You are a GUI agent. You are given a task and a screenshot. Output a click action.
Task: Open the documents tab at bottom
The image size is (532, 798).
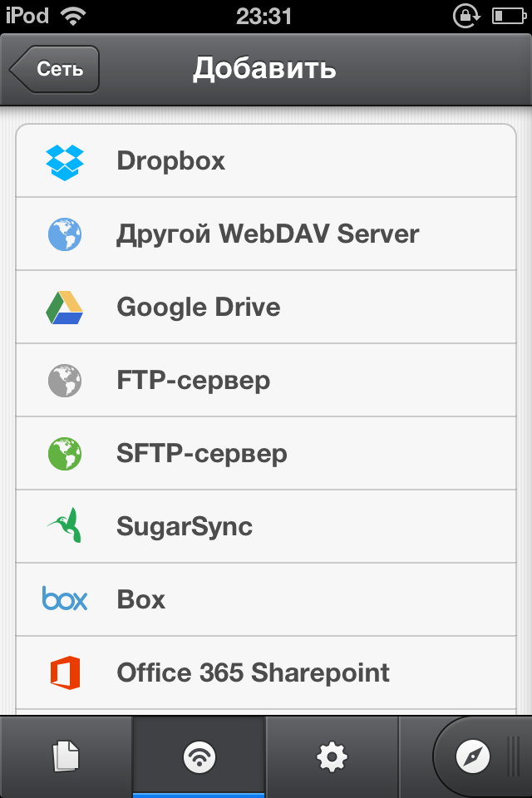click(x=66, y=756)
